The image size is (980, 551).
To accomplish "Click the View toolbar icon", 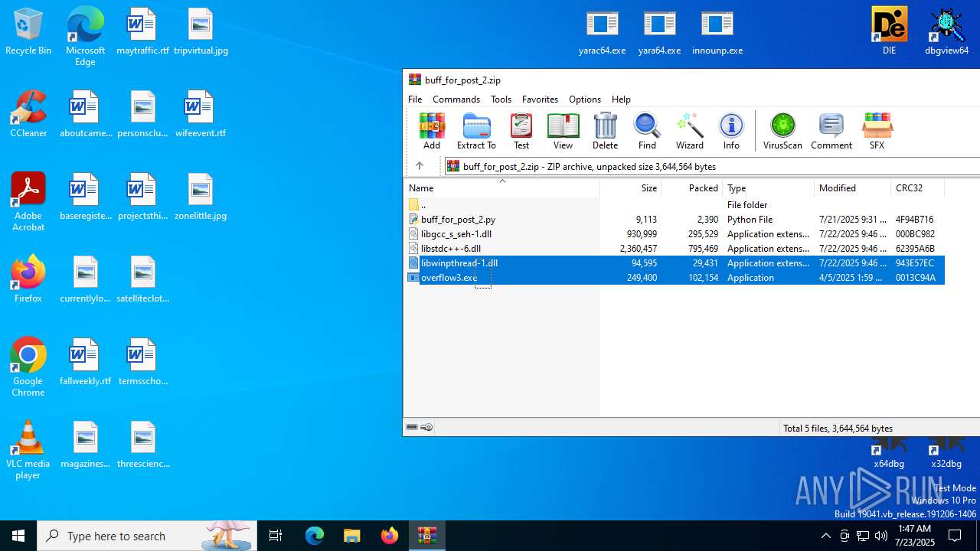I will 563,131.
